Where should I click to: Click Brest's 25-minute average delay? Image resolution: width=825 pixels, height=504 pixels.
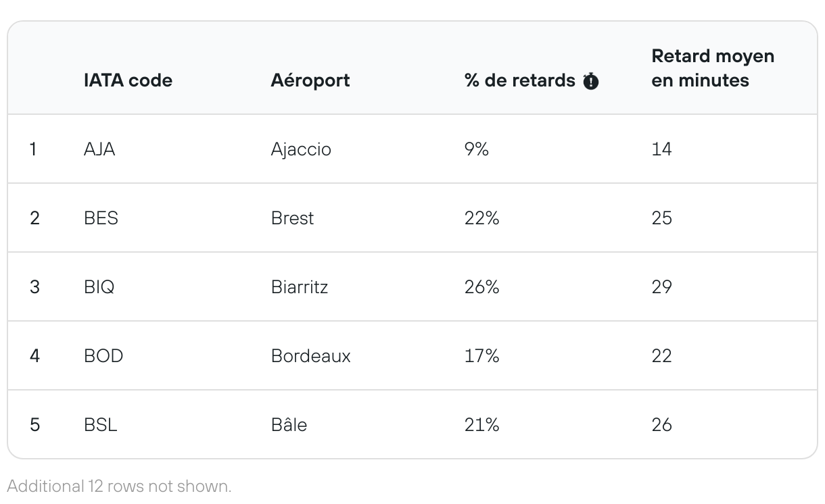[661, 218]
